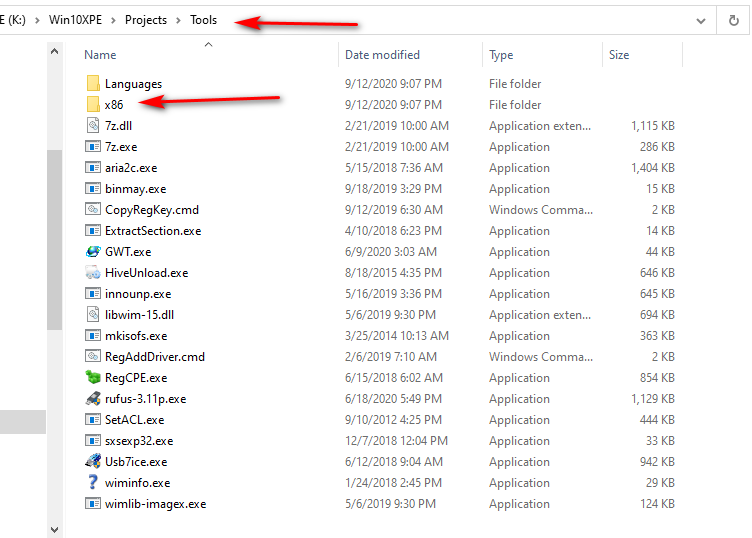The image size is (752, 538).
Task: Select the 7z.exe application icon
Action: click(x=93, y=147)
